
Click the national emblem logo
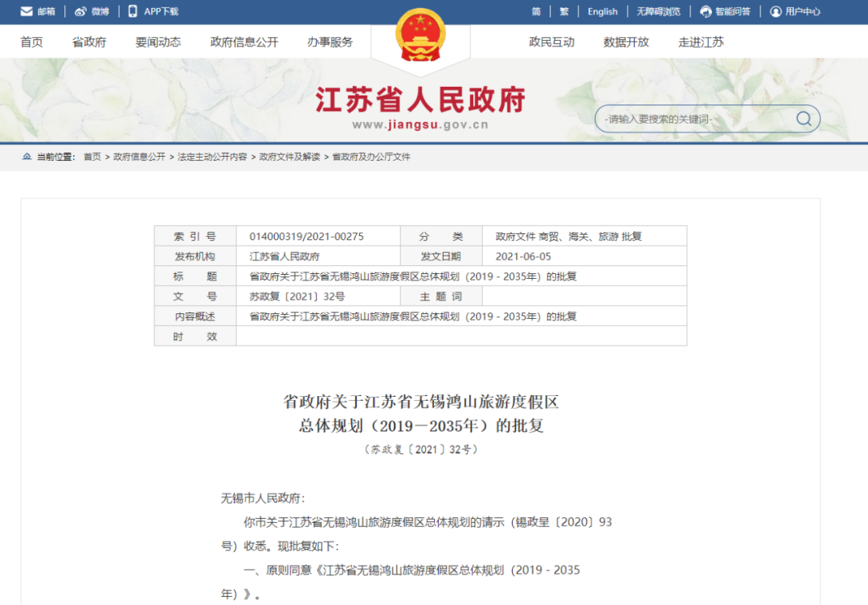click(x=420, y=36)
